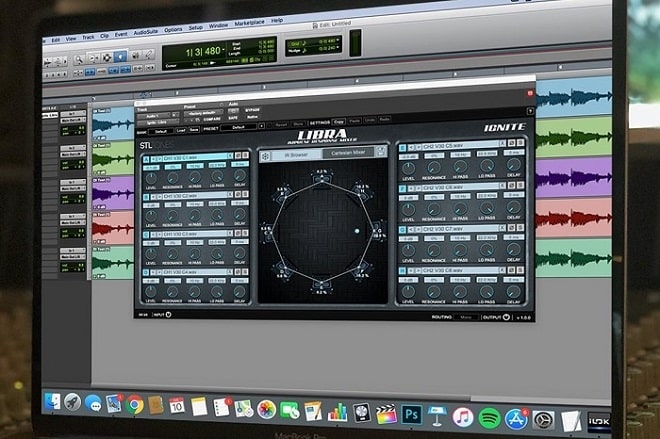Open the AudioSuite menu
Image resolution: width=660 pixels, height=439 pixels.
point(146,32)
